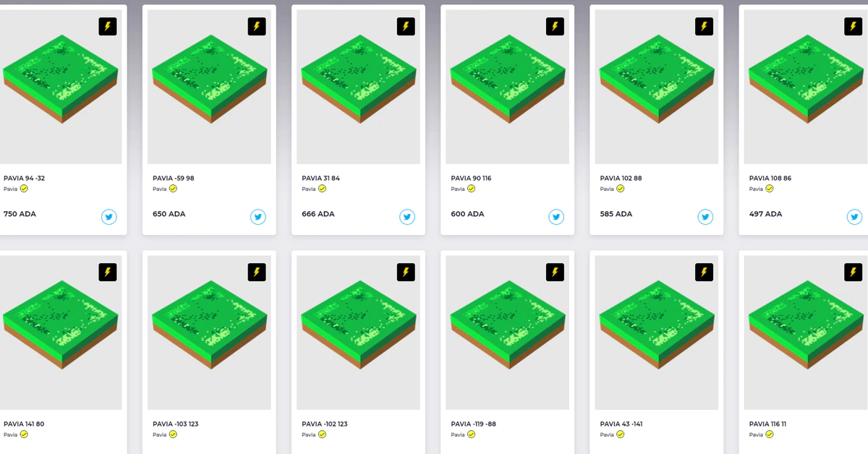Click lightning icon on PAVIA -103 123 card
The width and height of the screenshot is (868, 454).
click(x=257, y=273)
